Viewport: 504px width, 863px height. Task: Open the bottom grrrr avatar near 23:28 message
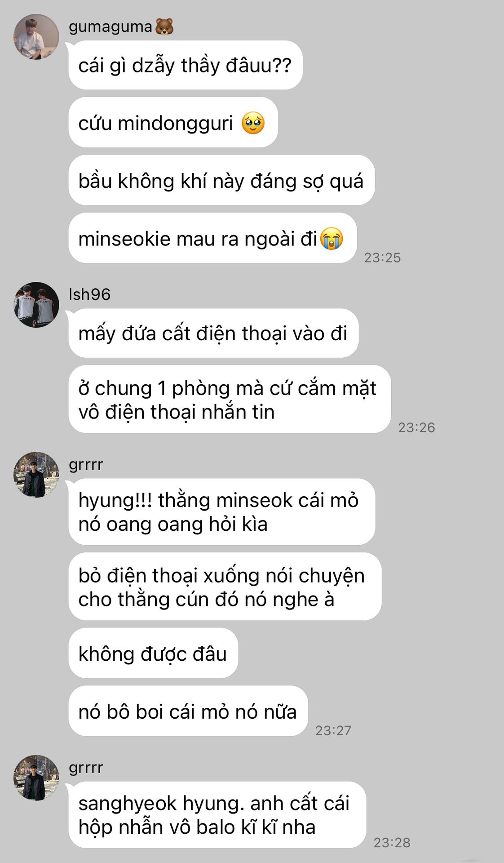click(36, 778)
